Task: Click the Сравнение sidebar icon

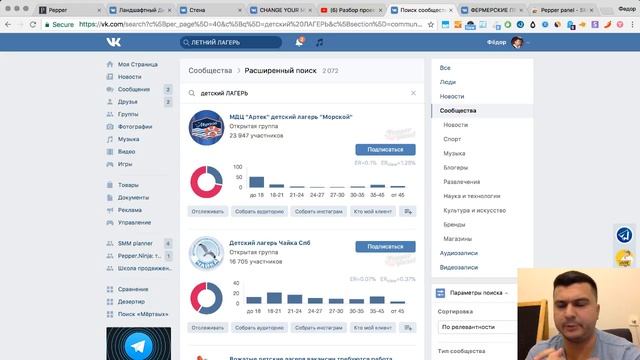Action: [x=110, y=289]
